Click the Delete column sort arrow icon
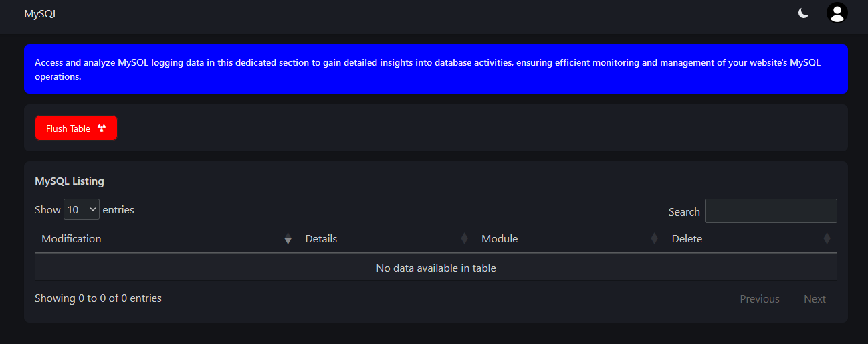868x344 pixels. (x=827, y=239)
